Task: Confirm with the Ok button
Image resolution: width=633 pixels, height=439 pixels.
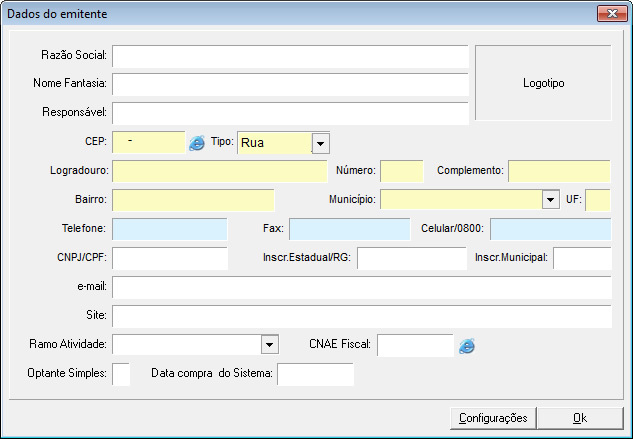Action: (579, 417)
